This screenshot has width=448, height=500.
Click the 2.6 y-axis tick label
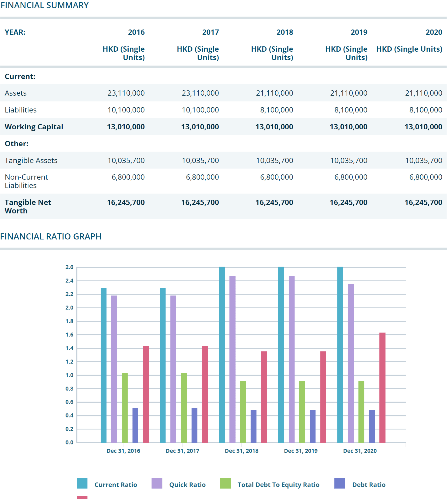[x=69, y=267]
